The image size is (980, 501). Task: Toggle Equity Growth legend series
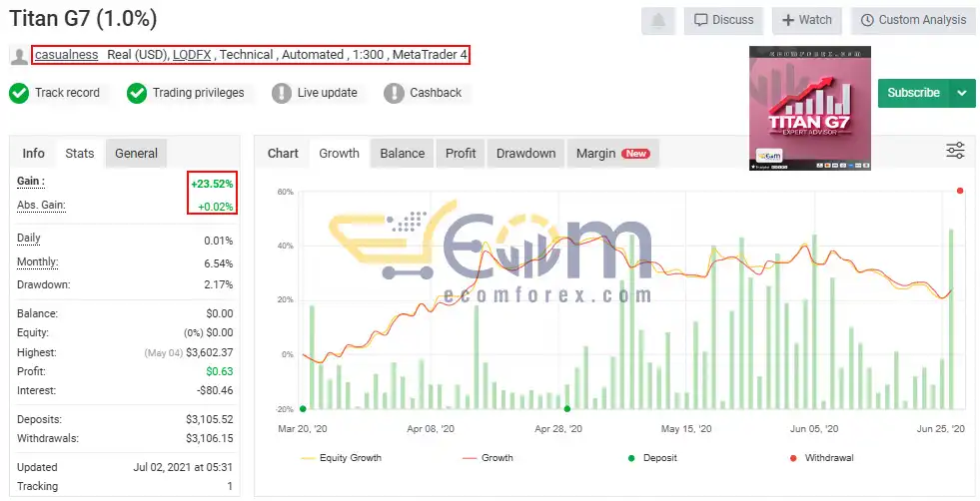pyautogui.click(x=342, y=458)
